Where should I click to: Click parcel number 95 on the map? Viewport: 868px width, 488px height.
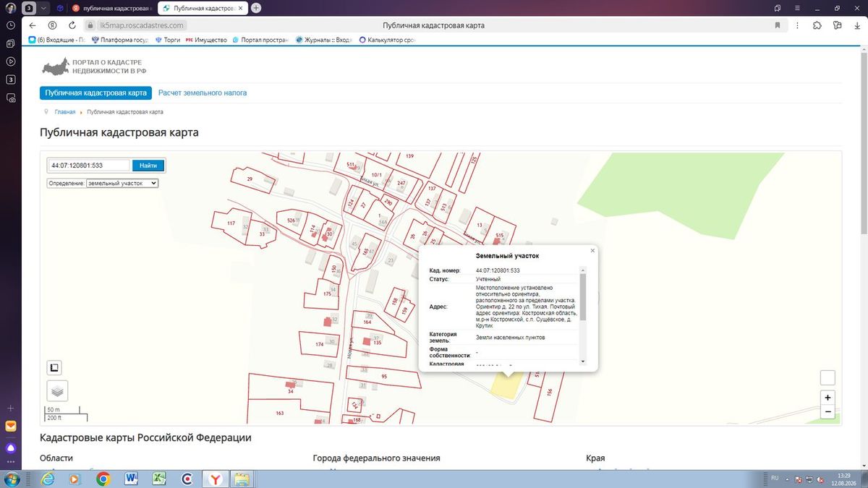[384, 377]
